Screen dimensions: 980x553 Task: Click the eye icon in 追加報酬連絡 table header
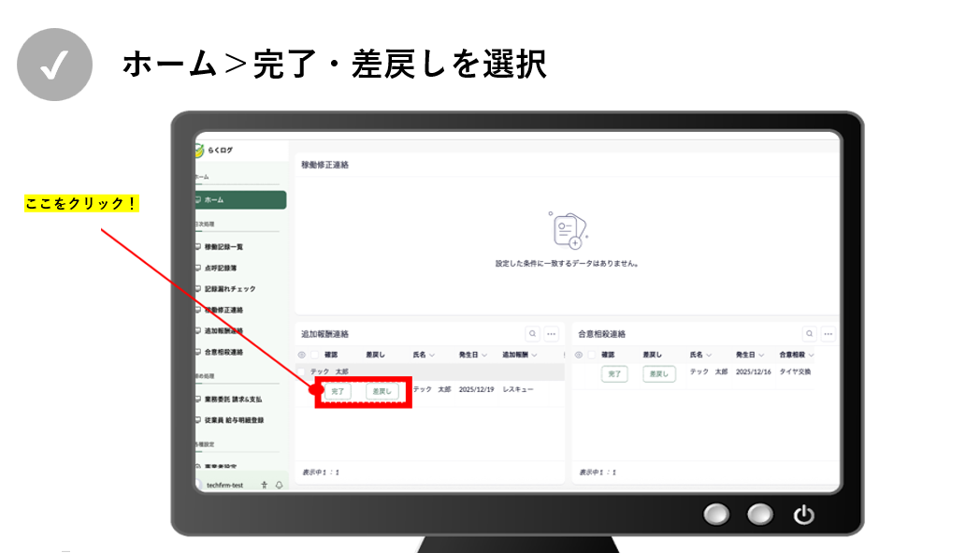[301, 355]
